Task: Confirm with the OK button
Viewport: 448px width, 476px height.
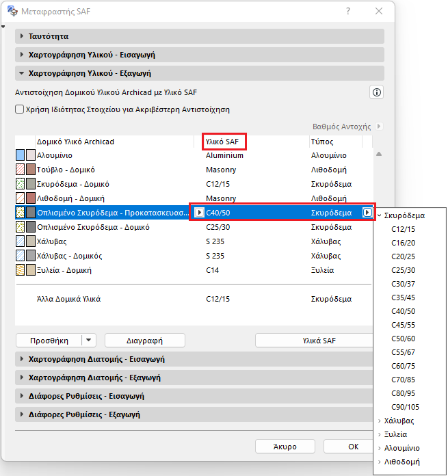Action: (348, 447)
